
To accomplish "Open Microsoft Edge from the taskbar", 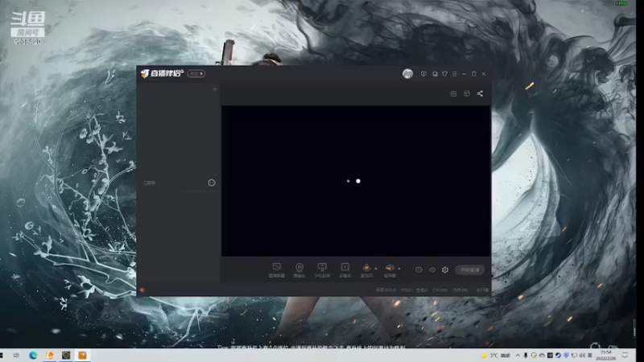I will tap(33, 355).
